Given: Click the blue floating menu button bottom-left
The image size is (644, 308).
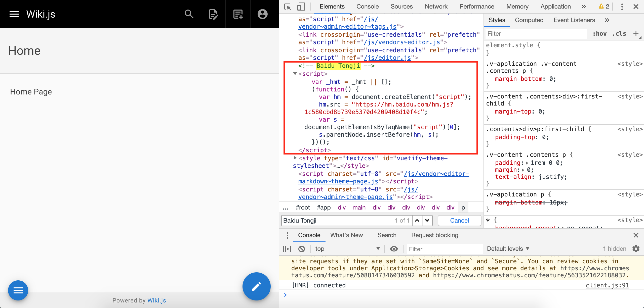Looking at the screenshot, I should coord(18,291).
